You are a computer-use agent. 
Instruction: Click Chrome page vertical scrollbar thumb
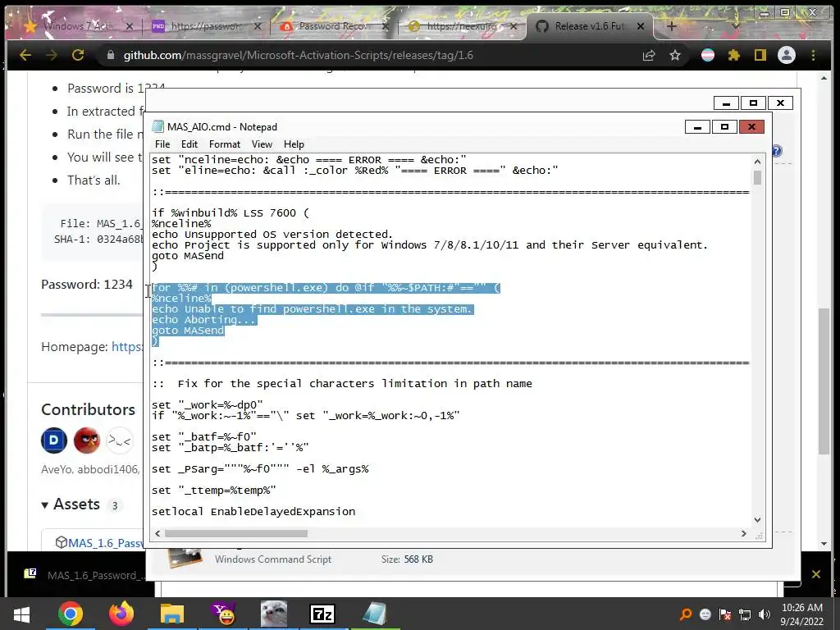[x=824, y=381]
